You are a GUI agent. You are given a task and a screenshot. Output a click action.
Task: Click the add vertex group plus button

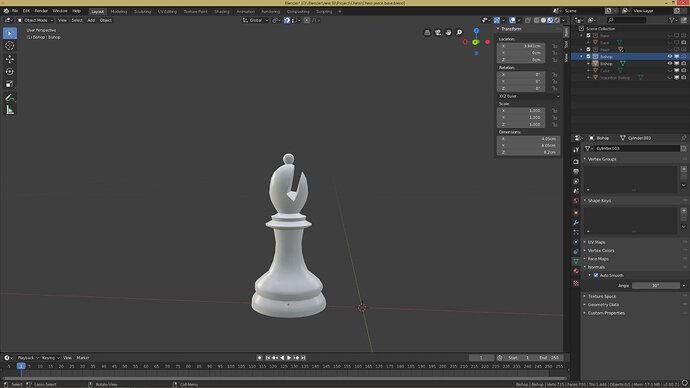[683, 169]
